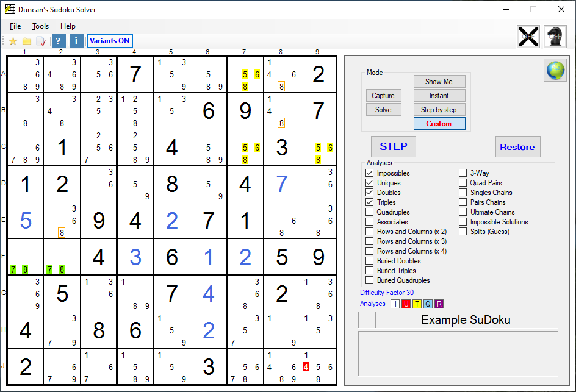Screen dimensions: 576x392
Task: Click the empty message box below title
Action: coord(458,354)
